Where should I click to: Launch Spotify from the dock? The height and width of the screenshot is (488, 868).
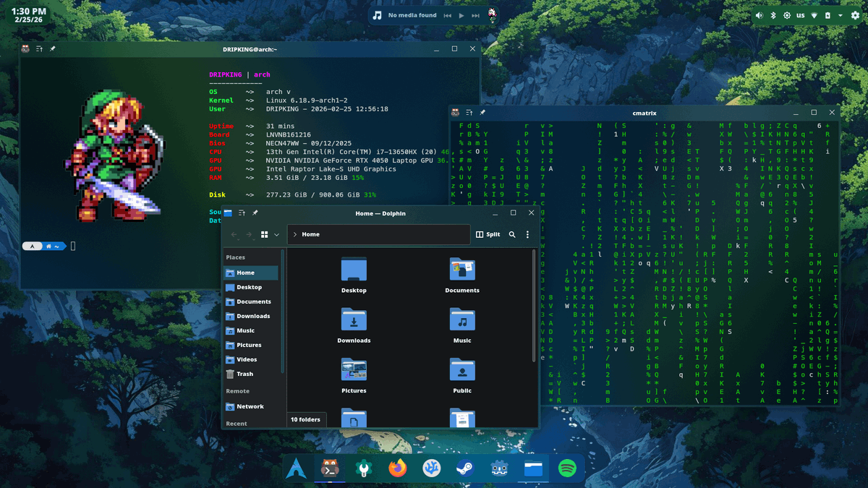pyautogui.click(x=567, y=469)
